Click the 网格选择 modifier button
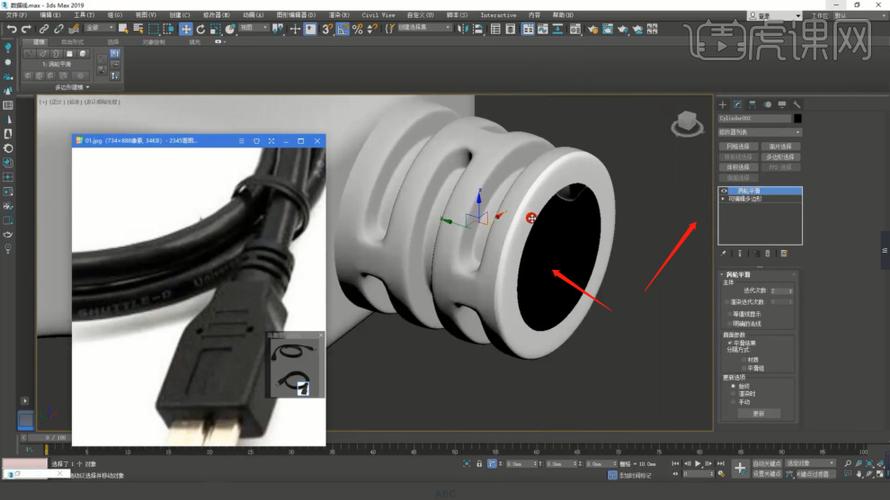This screenshot has width=890, height=500. [x=737, y=146]
